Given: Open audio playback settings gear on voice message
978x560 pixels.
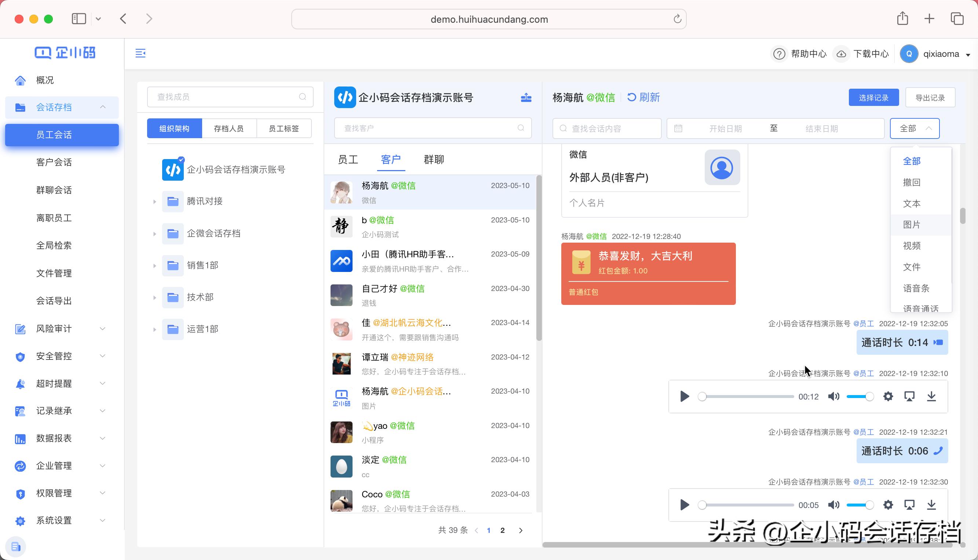Looking at the screenshot, I should click(888, 396).
